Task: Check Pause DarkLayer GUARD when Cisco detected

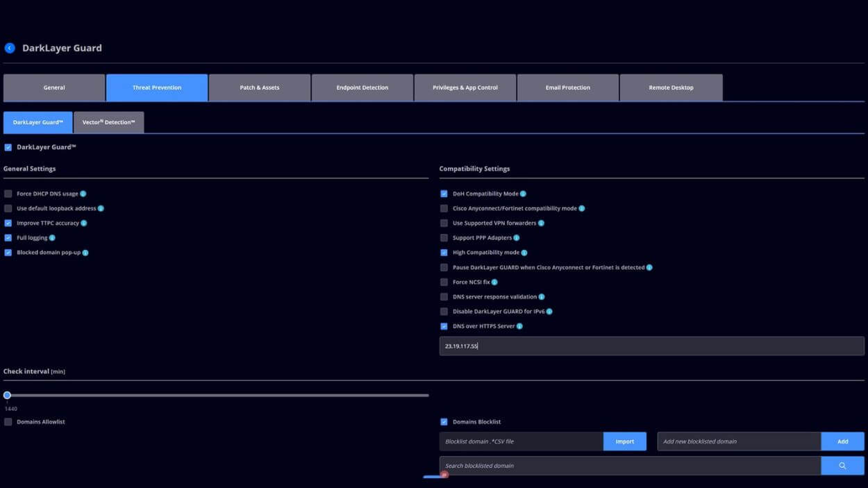Action: tap(444, 267)
